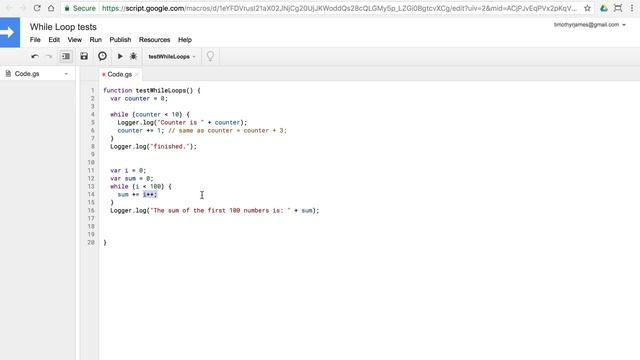Click the 'sum of the first 100 numbers' line
The height and width of the screenshot is (360, 640).
pyautogui.click(x=215, y=211)
